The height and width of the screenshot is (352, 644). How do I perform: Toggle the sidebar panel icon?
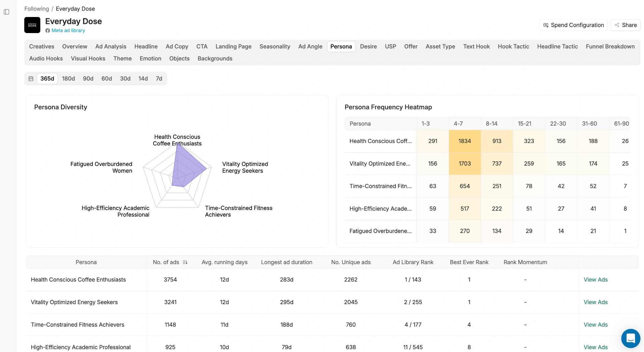[x=7, y=12]
